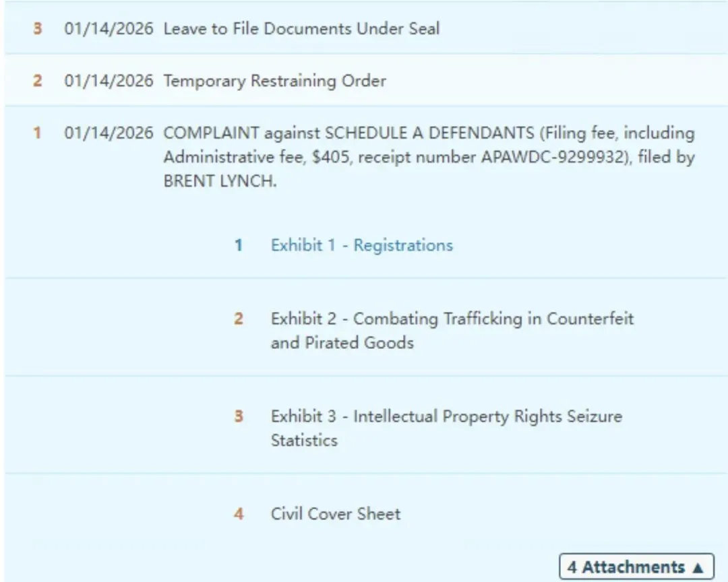Image resolution: width=728 pixels, height=582 pixels.
Task: Open docket entry number 1
Action: click(38, 133)
